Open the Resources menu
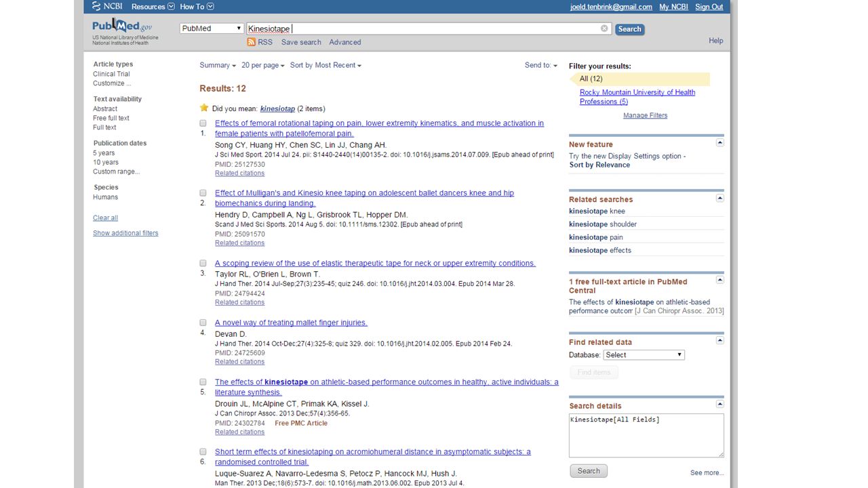The image size is (868, 488). pos(153,7)
